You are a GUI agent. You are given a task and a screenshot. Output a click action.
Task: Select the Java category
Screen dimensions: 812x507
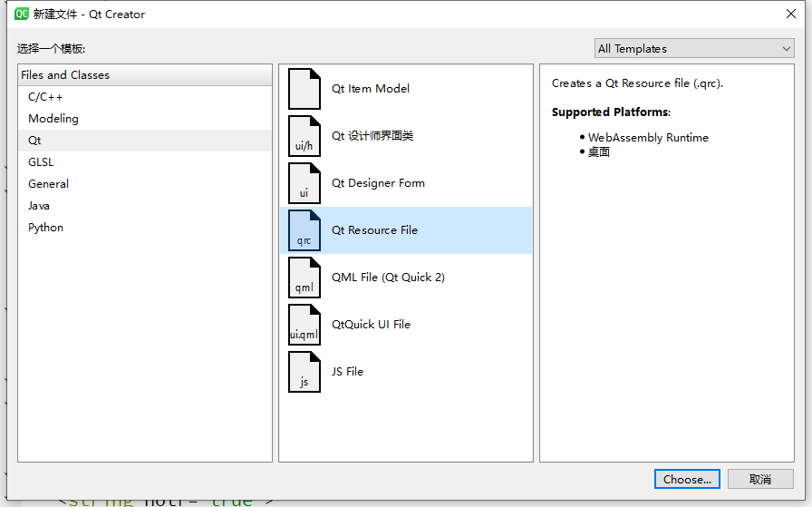144,206
